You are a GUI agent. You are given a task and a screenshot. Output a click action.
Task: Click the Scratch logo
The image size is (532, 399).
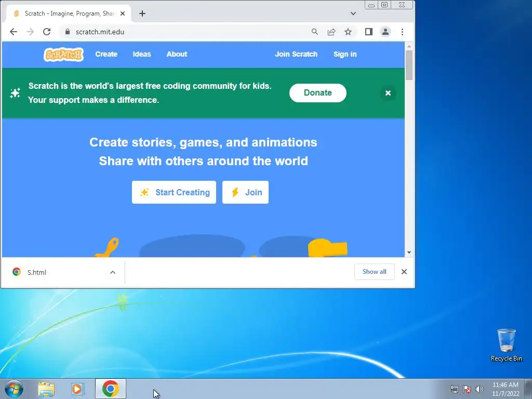[x=63, y=54]
